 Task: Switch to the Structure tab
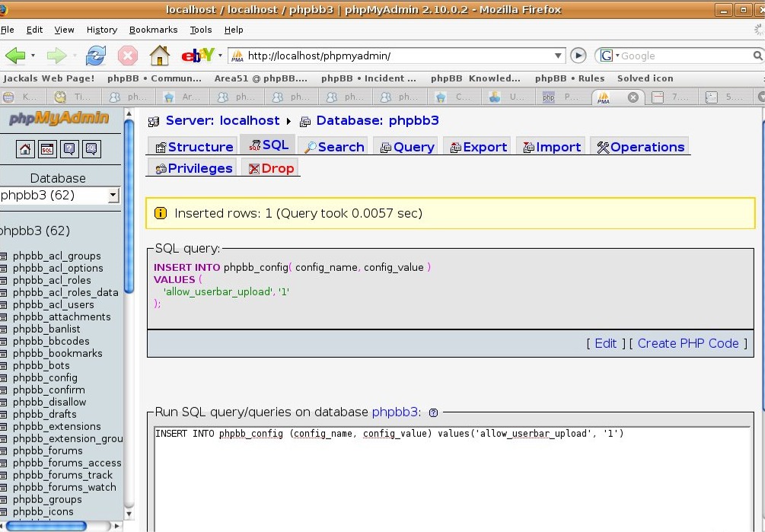193,147
